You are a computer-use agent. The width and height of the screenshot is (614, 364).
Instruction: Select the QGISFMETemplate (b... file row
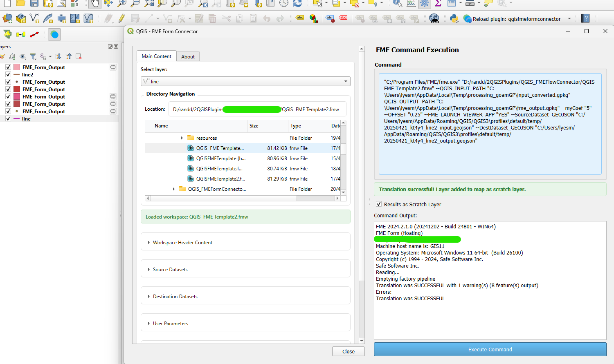(x=243, y=159)
